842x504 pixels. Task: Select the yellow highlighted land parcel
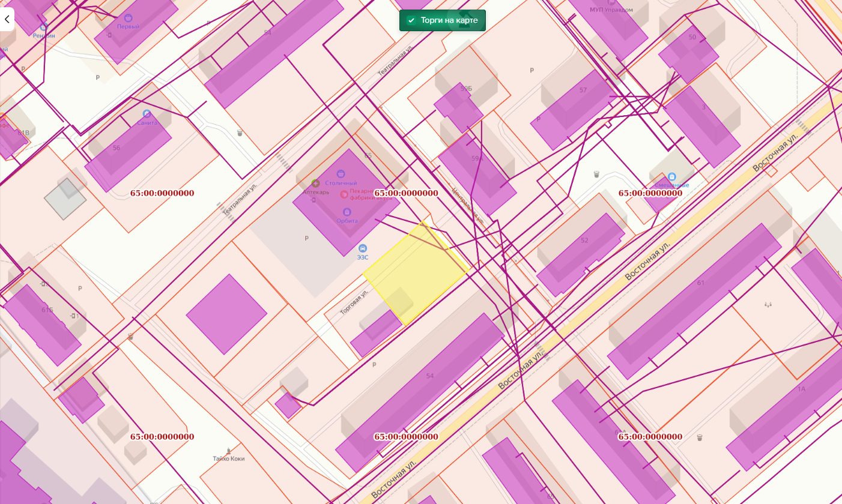coord(416,274)
